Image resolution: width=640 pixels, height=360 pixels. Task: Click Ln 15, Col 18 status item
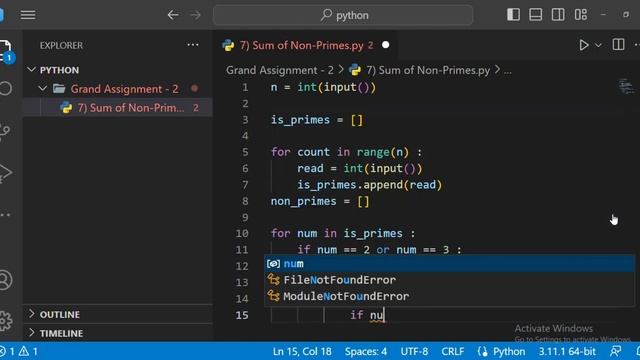coord(302,351)
